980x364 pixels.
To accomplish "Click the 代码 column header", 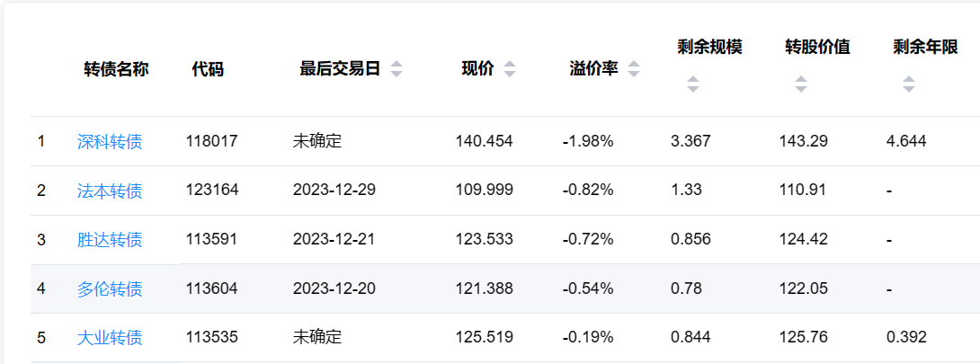I will pyautogui.click(x=208, y=70).
